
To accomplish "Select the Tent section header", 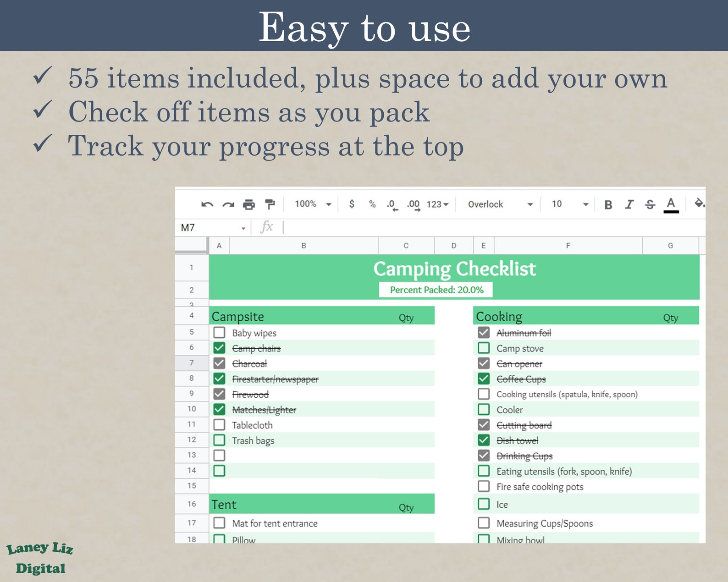I will (x=322, y=504).
